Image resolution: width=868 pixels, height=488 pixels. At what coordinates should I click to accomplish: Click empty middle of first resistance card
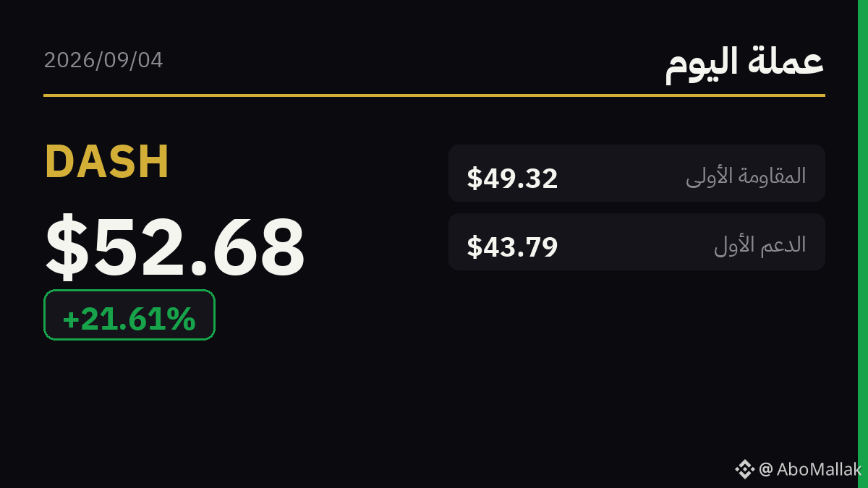click(622, 174)
